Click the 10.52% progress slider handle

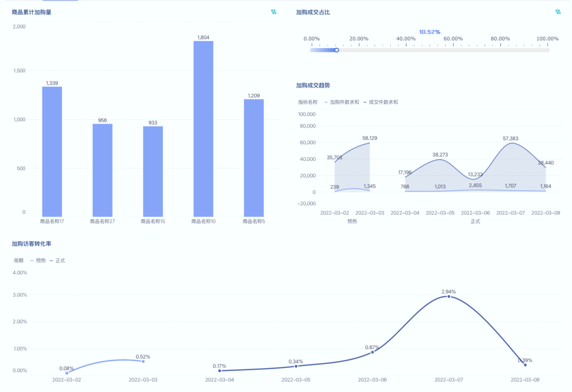point(337,50)
